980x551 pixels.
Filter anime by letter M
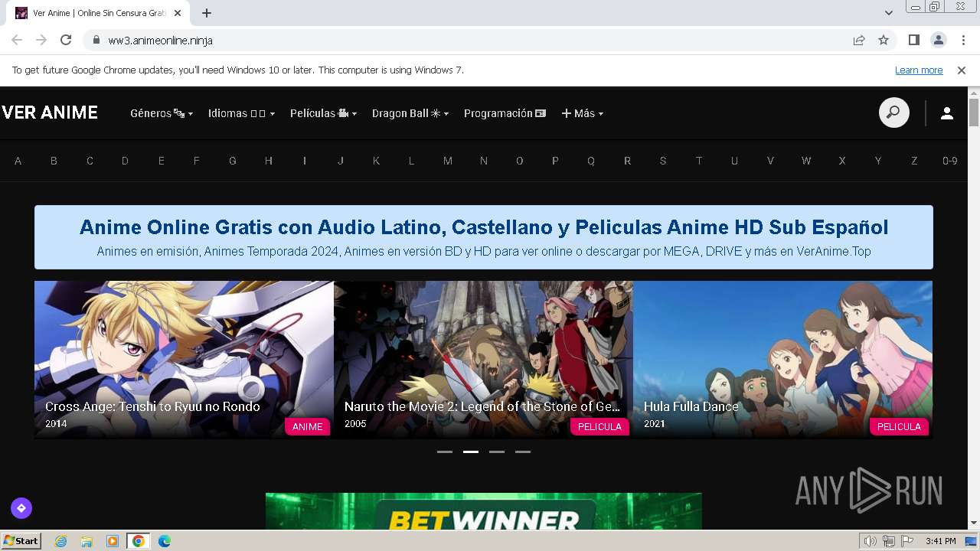(448, 161)
